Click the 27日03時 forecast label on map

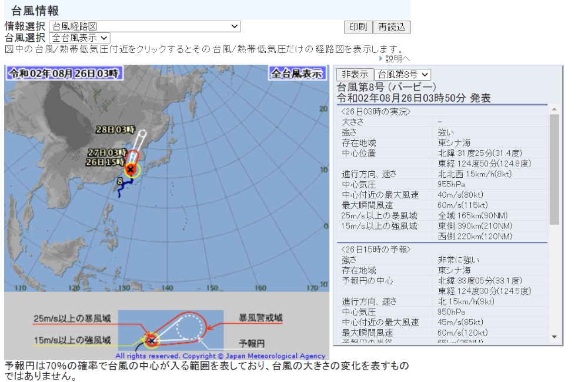coord(107,152)
